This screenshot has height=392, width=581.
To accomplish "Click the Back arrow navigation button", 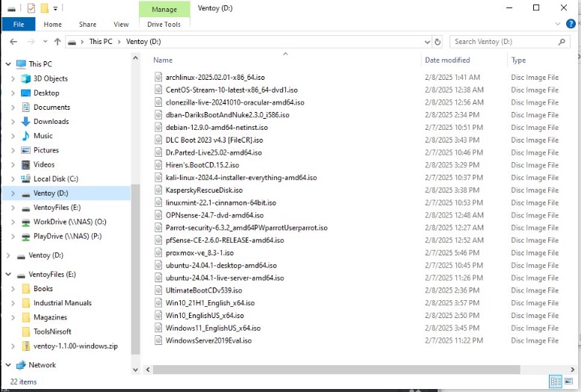I will pos(12,42).
